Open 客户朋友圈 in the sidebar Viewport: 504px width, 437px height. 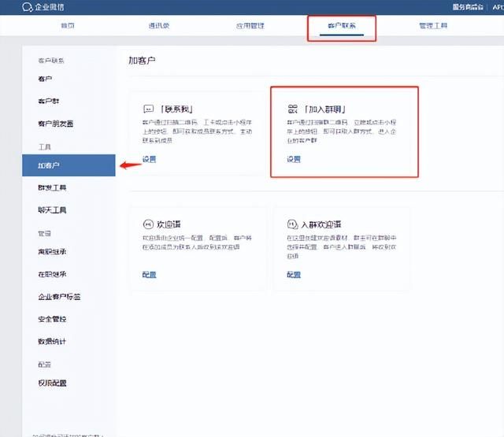[56, 124]
